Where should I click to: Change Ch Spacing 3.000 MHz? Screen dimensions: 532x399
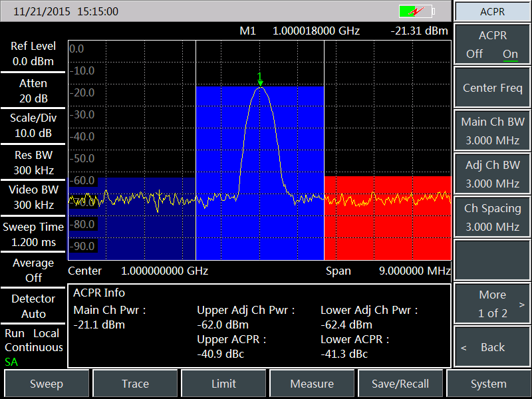tap(492, 217)
